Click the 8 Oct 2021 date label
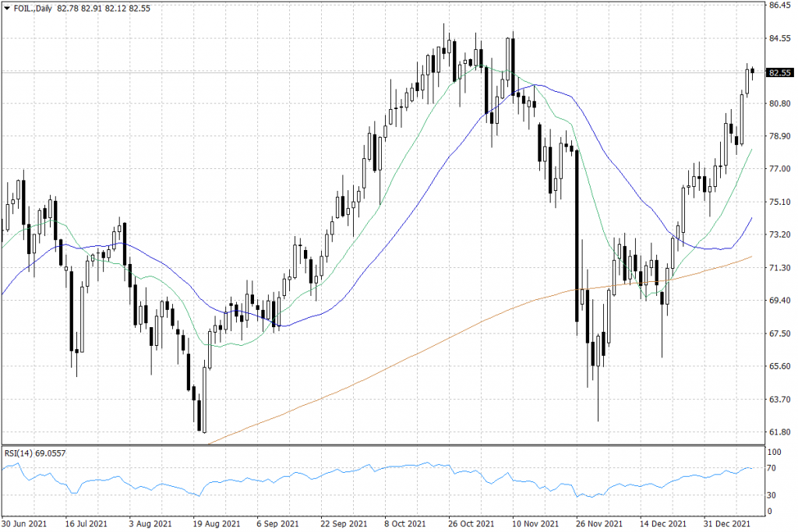The image size is (798, 532). point(405,523)
